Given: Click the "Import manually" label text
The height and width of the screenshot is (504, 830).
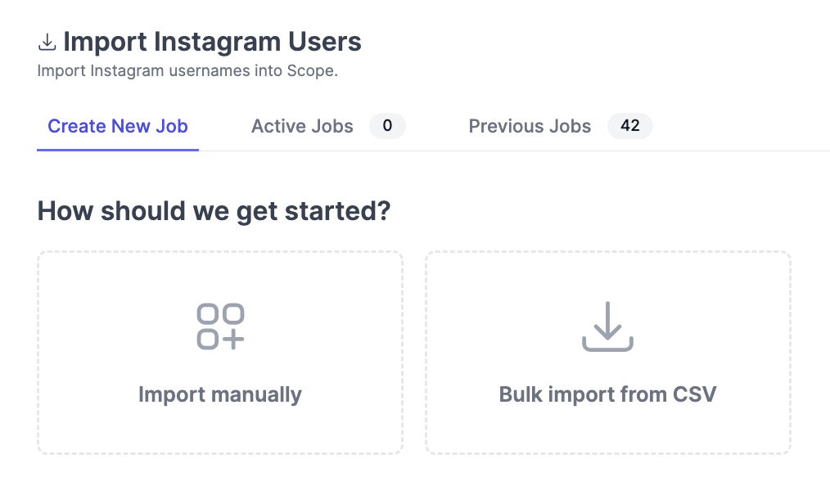Looking at the screenshot, I should point(220,394).
